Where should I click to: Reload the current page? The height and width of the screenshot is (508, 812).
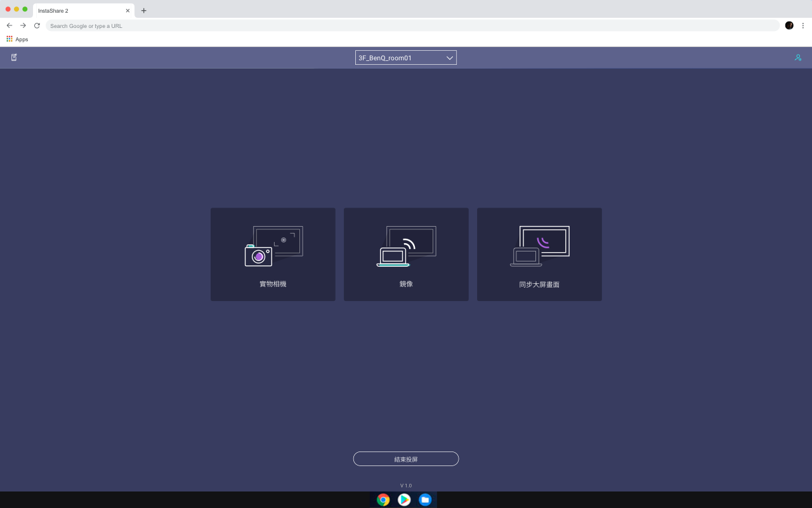pos(37,25)
